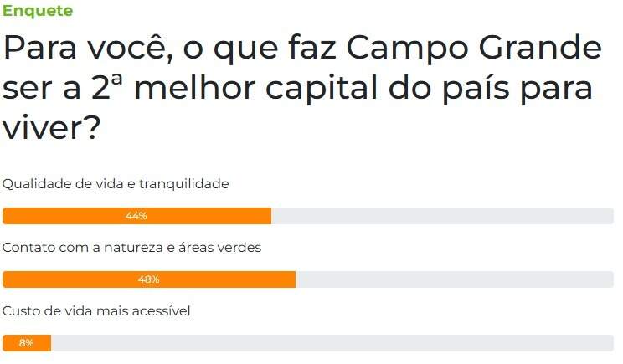
Task: Select option Custo de vida mais acessível
Action: pyautogui.click(x=96, y=310)
